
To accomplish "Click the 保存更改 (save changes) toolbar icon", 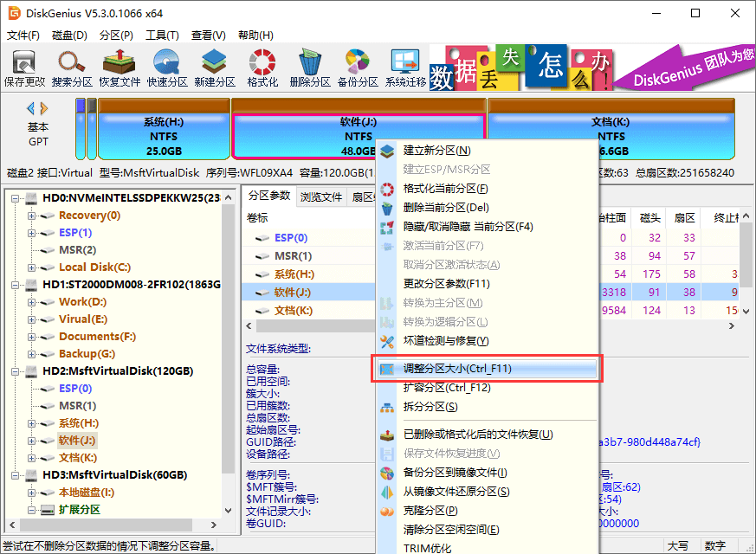I will (23, 68).
